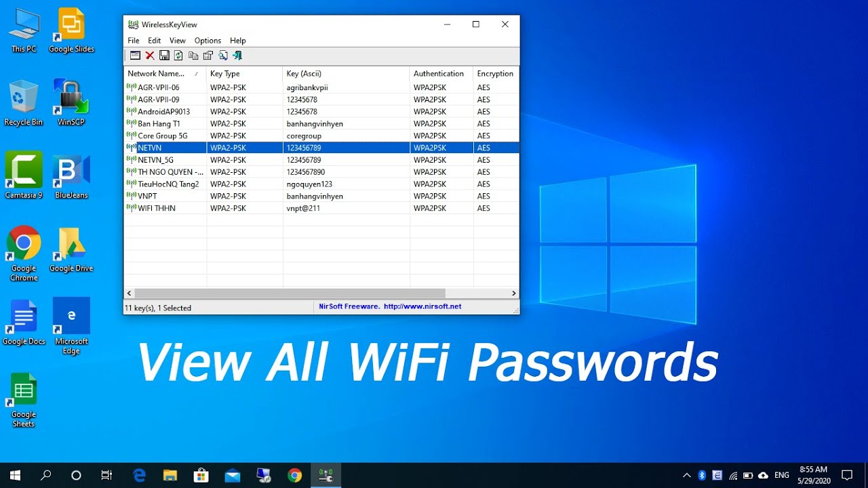Click the horizontal scrollbar left arrow
The image size is (868, 488).
point(130,293)
